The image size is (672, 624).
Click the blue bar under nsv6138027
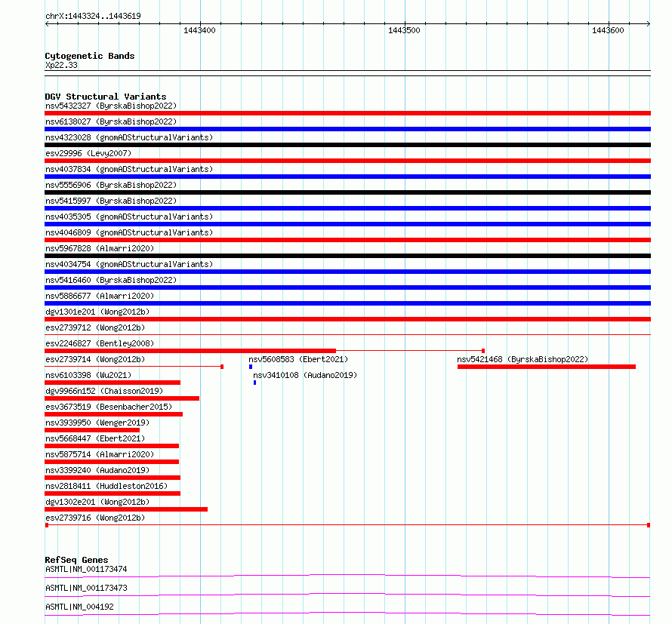coord(347,129)
